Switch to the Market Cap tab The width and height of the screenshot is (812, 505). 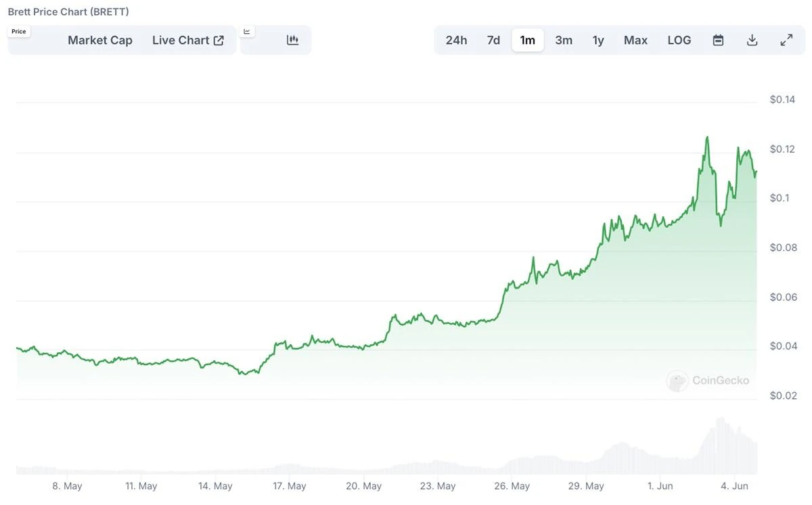(100, 41)
